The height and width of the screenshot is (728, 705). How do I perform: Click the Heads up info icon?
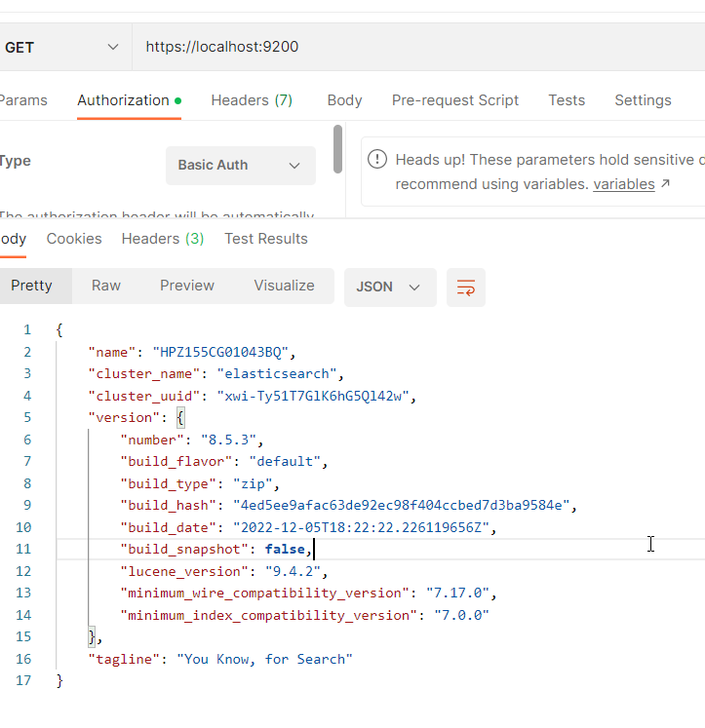coord(377,160)
